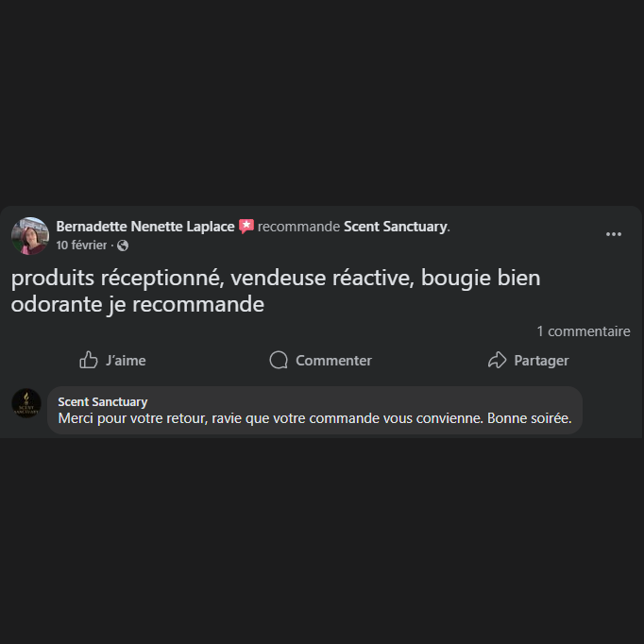Screen dimensions: 644x644
Task: Toggle the "J'aime" reaction label
Action: (x=126, y=361)
